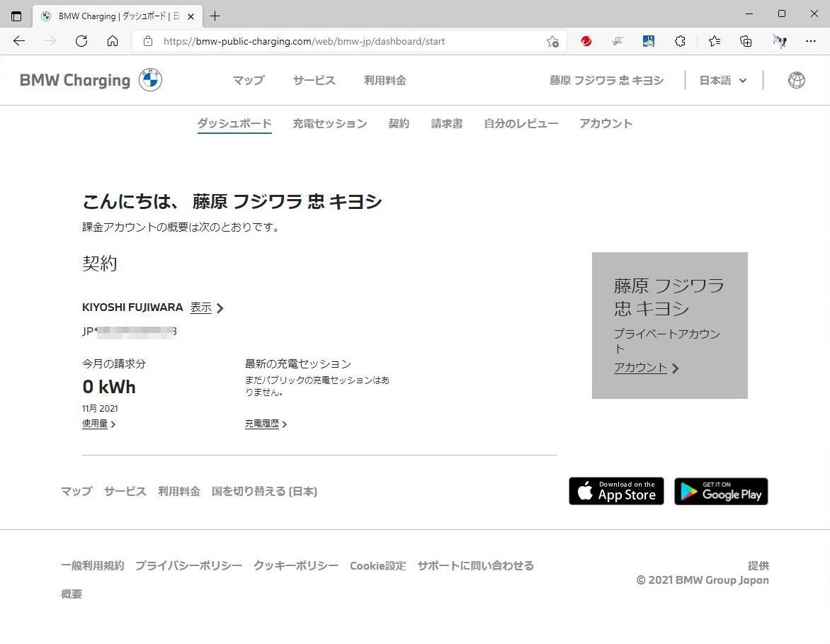
Task: Click the gray extension icon beside Trend Micro
Action: (618, 41)
